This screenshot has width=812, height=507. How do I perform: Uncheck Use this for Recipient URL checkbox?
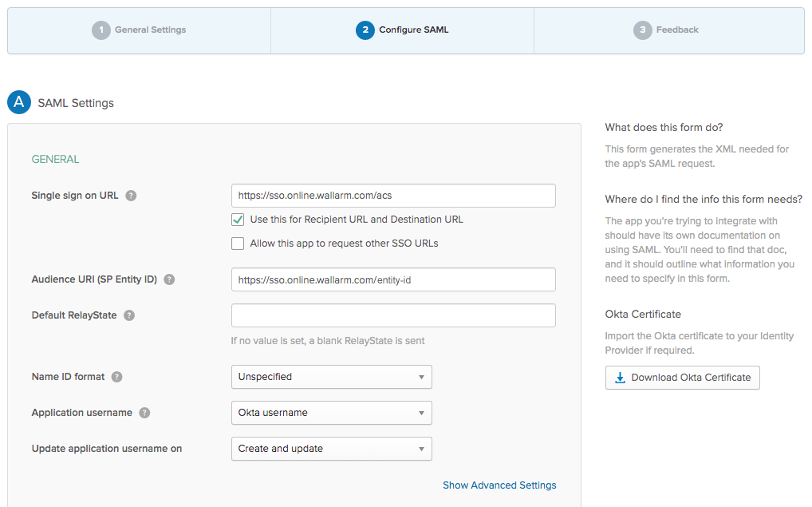tap(238, 220)
